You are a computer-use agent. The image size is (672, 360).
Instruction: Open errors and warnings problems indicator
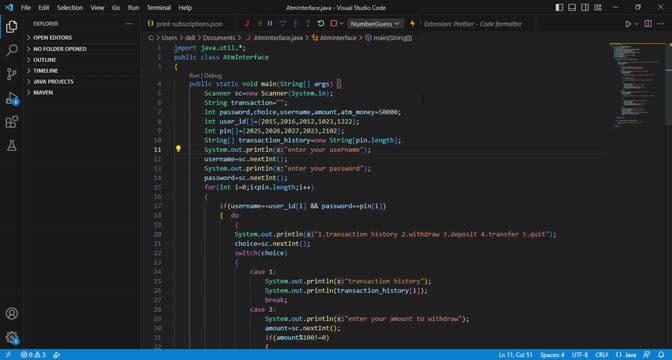(x=33, y=355)
